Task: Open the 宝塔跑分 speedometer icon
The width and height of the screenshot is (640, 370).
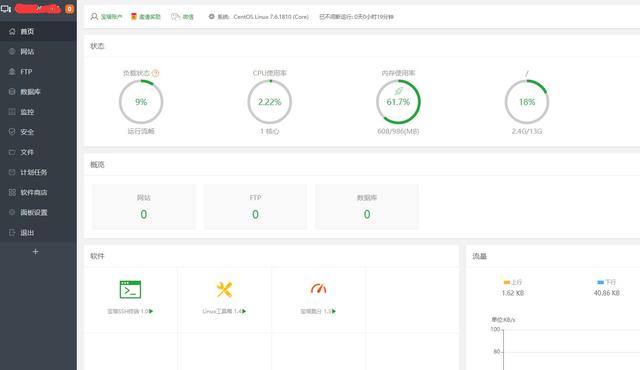Action: 318,289
